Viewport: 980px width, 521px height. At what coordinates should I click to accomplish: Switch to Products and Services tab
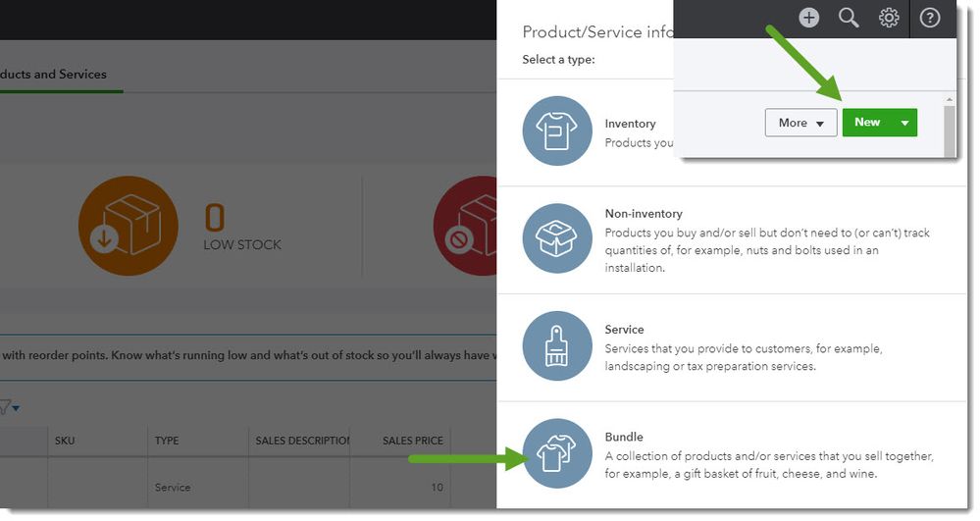(x=54, y=75)
